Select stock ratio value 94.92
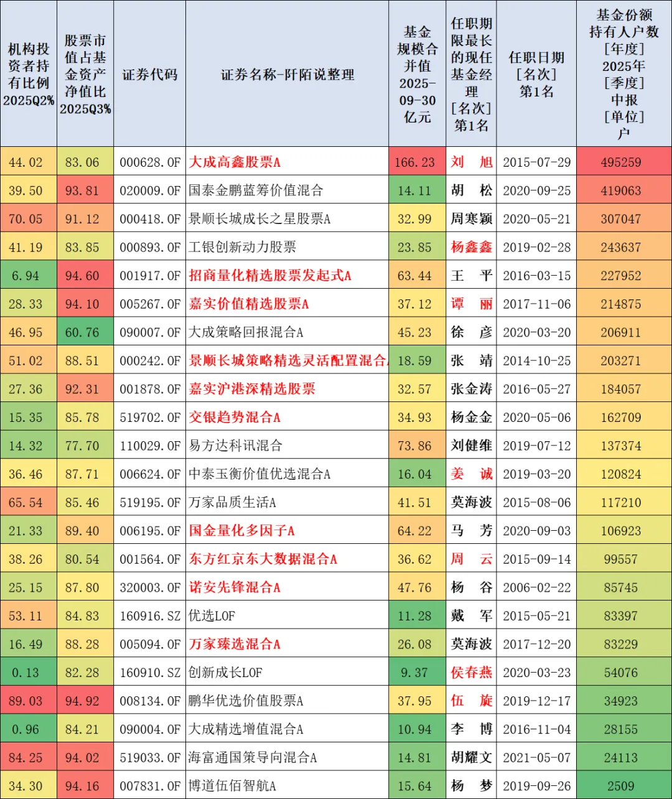672x799 pixels. click(x=82, y=701)
